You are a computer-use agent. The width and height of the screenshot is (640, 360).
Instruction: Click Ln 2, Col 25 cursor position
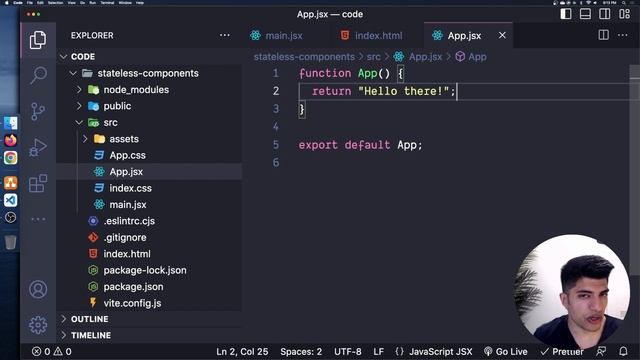pos(242,351)
